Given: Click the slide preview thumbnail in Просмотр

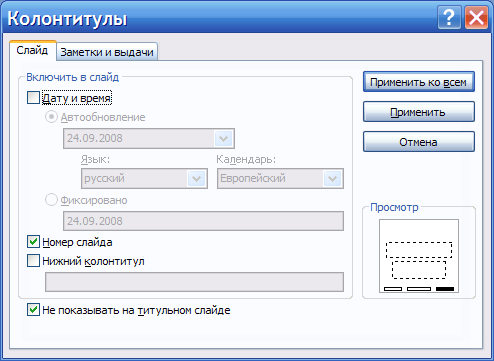Looking at the screenshot, I should (419, 256).
